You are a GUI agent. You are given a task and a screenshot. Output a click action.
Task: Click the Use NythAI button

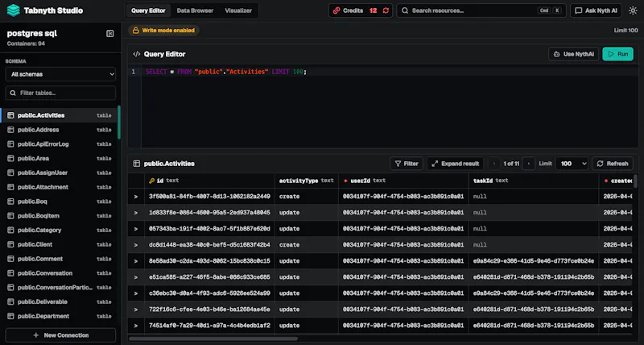tap(573, 54)
